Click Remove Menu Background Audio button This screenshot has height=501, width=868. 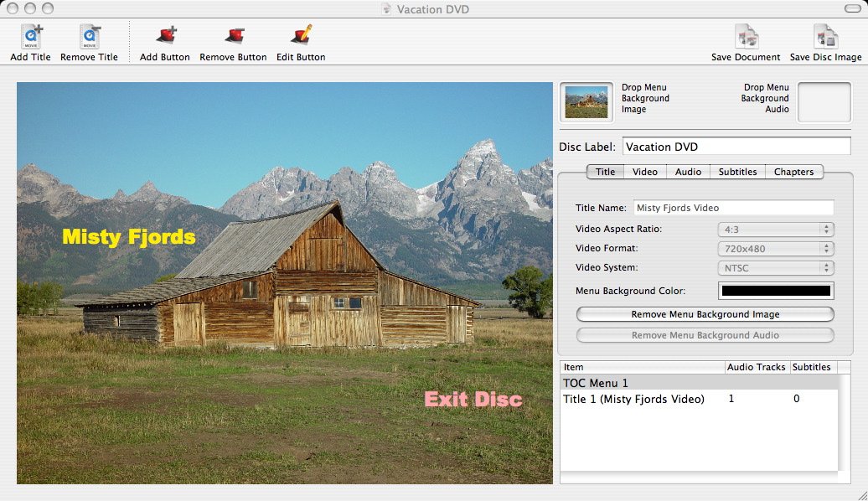pos(705,335)
